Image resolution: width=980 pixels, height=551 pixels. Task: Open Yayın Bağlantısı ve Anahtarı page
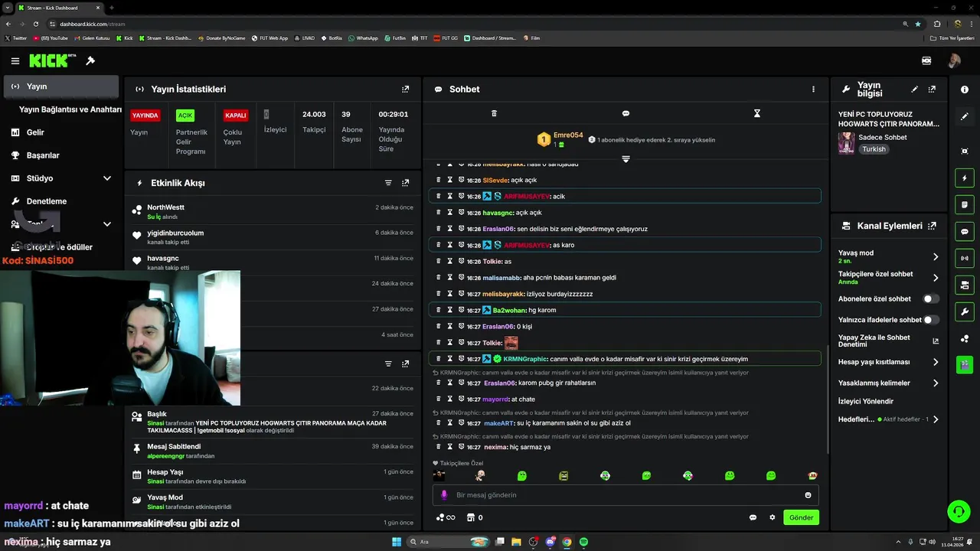[x=70, y=109]
